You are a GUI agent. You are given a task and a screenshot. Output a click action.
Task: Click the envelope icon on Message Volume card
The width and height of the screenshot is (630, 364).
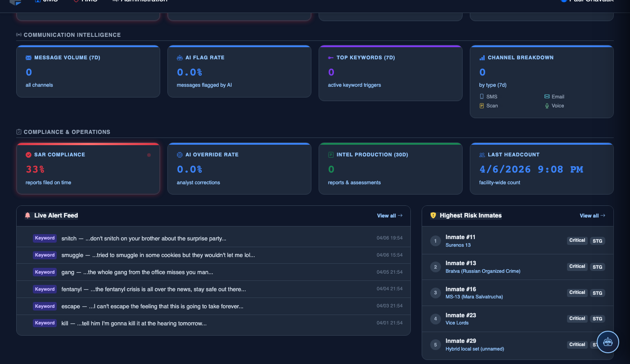pos(28,58)
